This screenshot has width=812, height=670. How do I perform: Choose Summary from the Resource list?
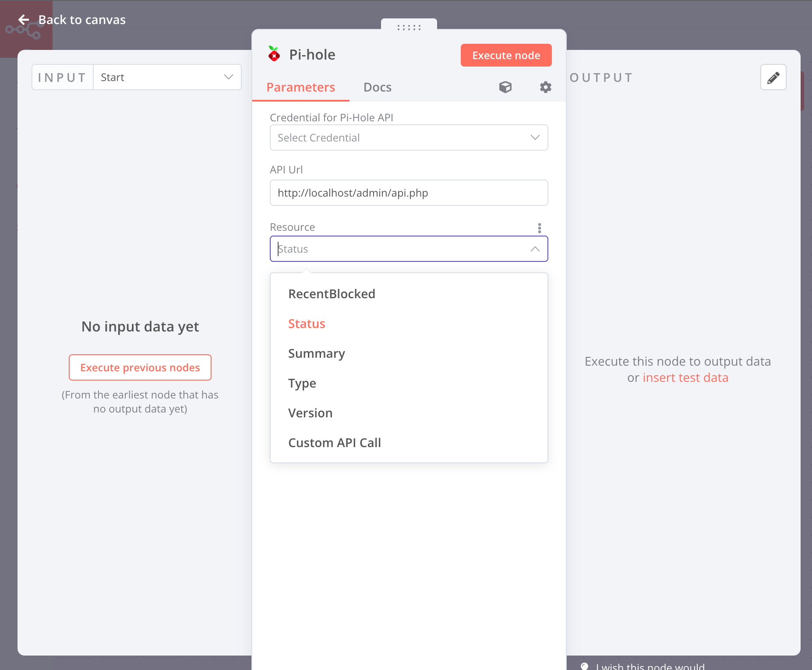coord(409,353)
